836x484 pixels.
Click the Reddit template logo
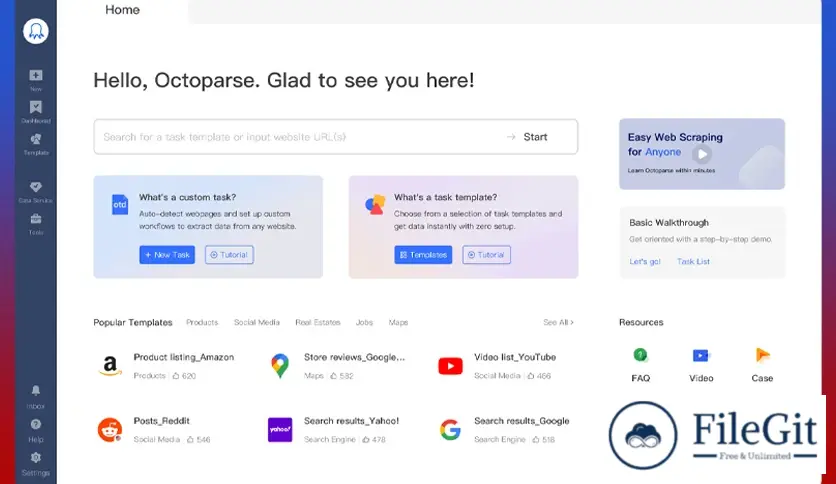[x=110, y=430]
